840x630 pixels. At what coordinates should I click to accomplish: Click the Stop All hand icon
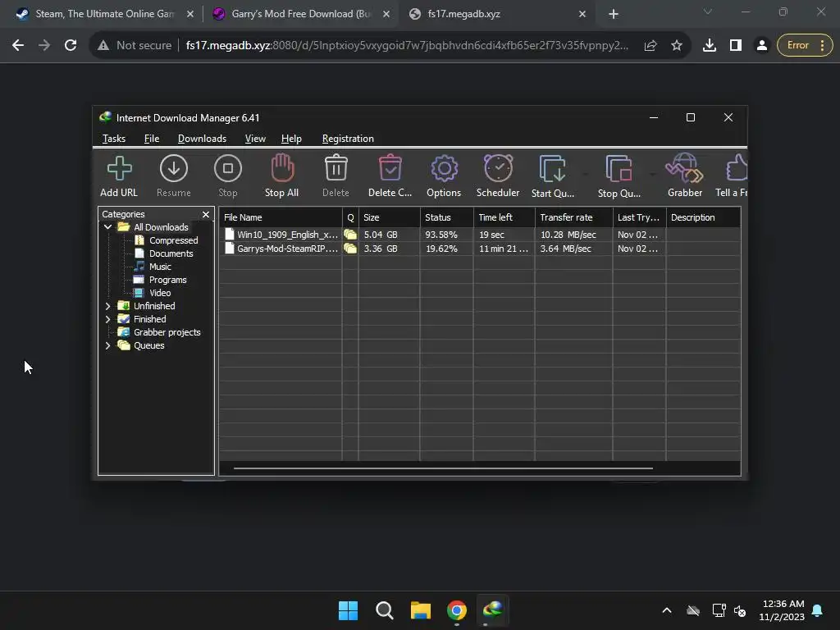coord(282,168)
